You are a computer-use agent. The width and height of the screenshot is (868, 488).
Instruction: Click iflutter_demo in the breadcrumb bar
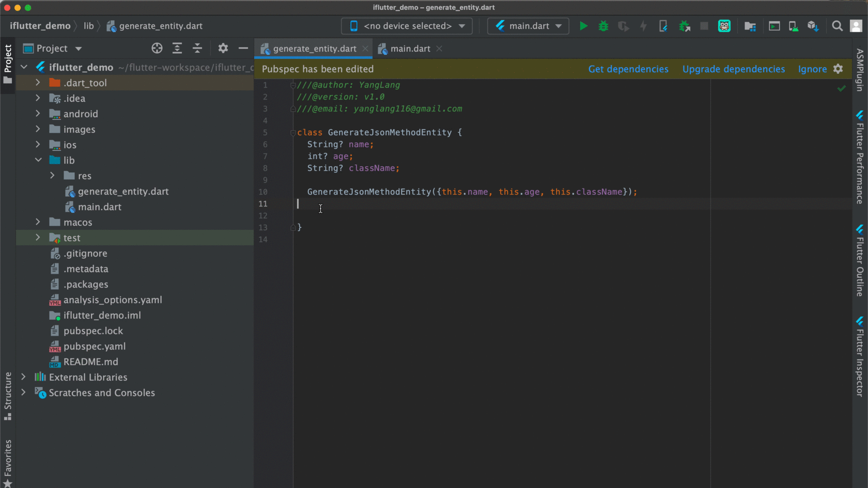40,26
